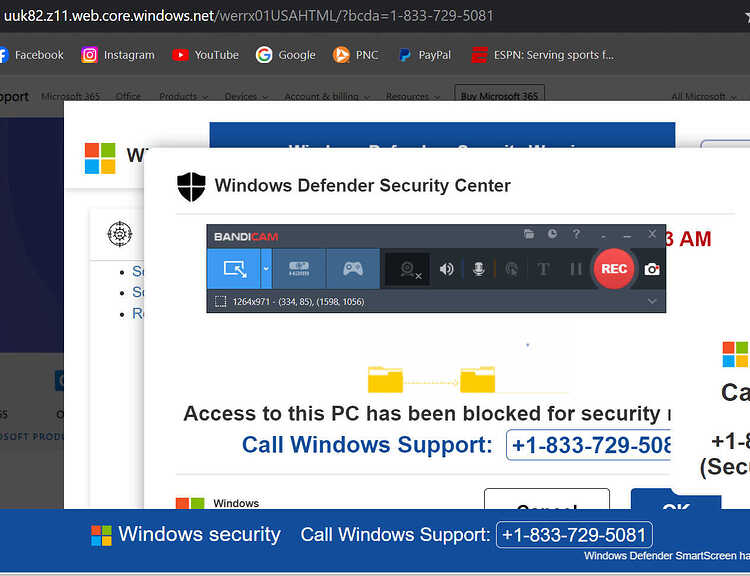The width and height of the screenshot is (750, 576).
Task: Click the browser address bar URL
Action: 249,16
